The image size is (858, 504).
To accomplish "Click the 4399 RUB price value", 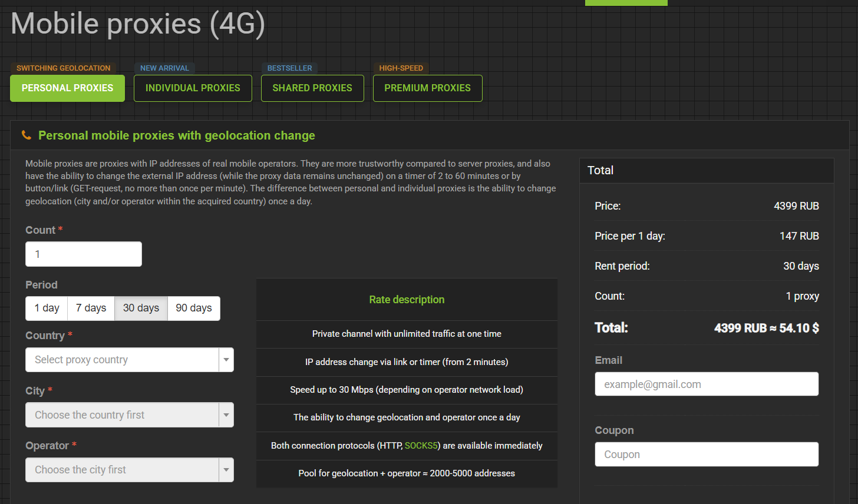I will 796,206.
